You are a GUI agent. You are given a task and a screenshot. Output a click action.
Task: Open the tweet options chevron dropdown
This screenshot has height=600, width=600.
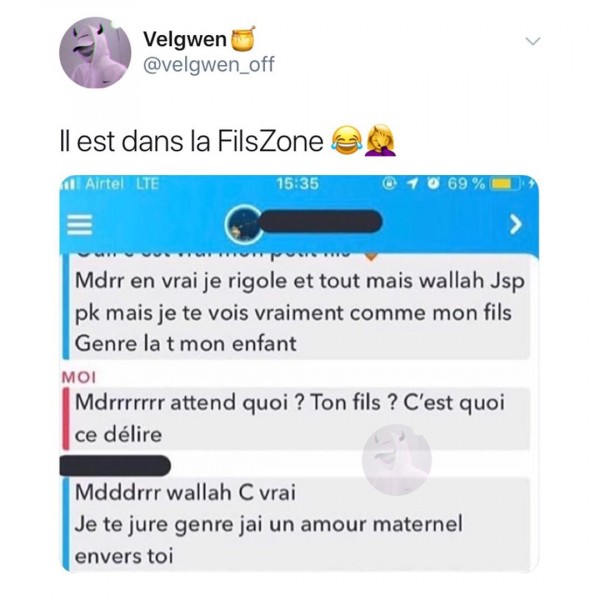pos(533,41)
